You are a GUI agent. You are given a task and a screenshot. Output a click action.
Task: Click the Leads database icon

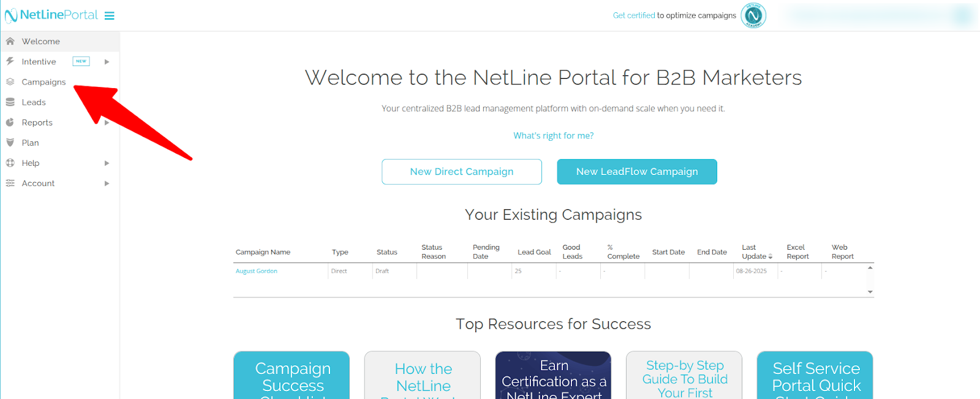(10, 102)
